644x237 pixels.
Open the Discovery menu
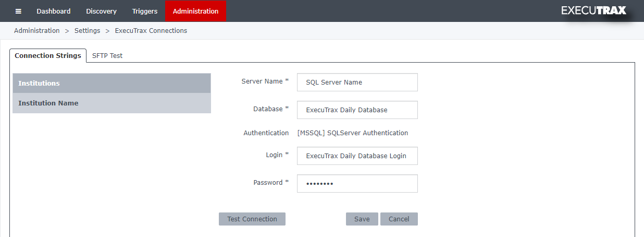pos(101,11)
